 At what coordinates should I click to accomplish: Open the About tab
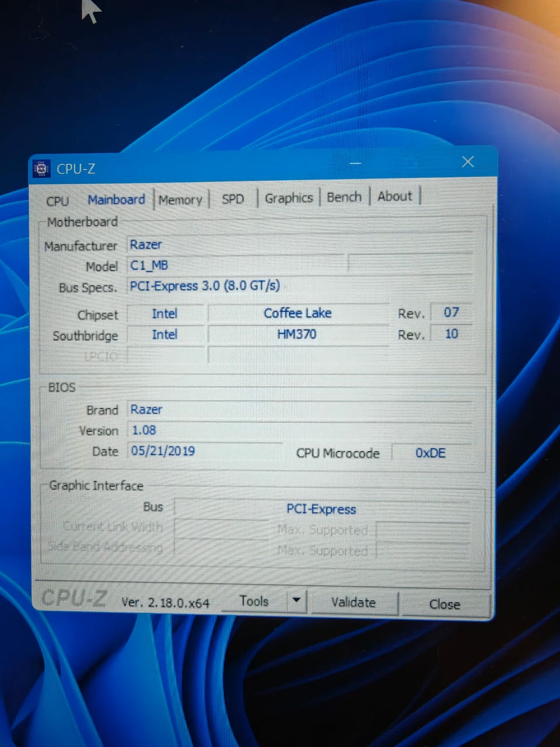(x=395, y=197)
